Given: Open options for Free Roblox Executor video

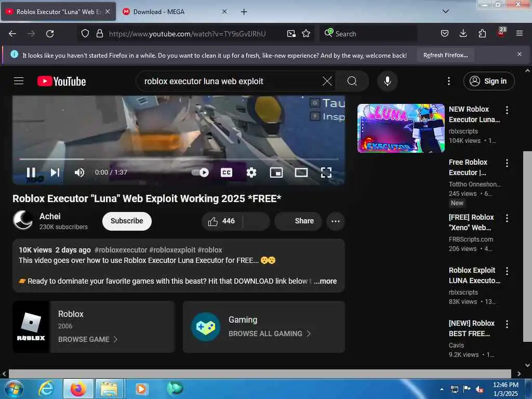Looking at the screenshot, I should click(x=507, y=163).
